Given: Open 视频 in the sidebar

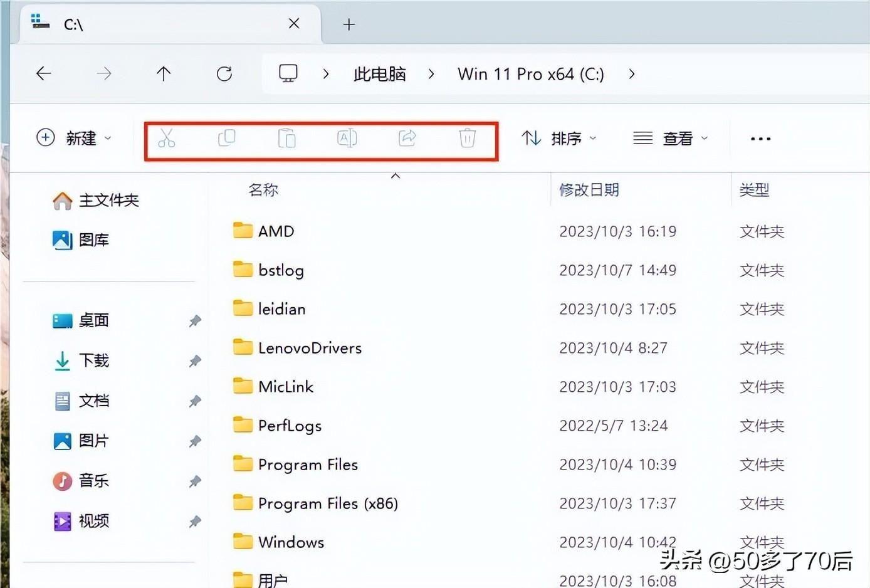Looking at the screenshot, I should pos(80,521).
